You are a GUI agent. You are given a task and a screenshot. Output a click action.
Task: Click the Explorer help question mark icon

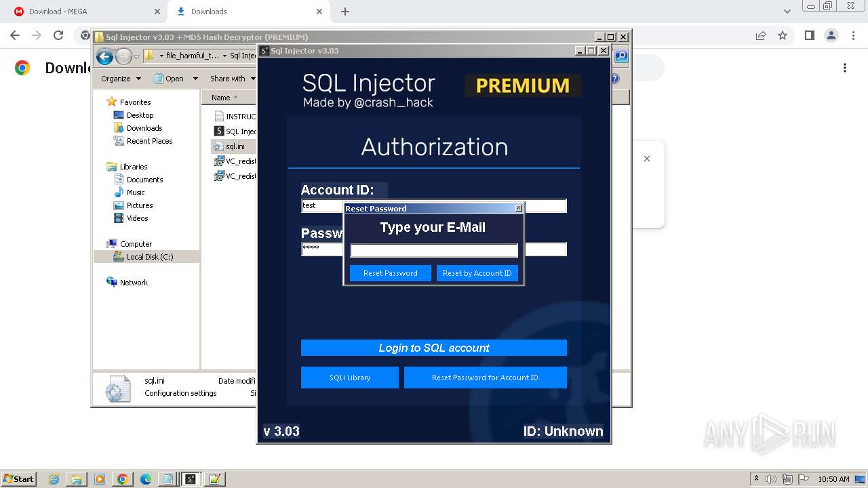[x=615, y=79]
